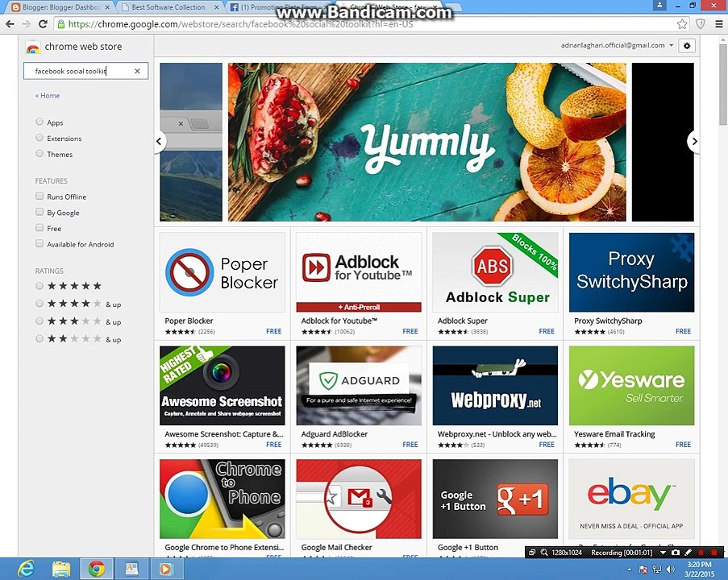Stop the Bandicam recording
Image resolution: width=728 pixels, height=580 pixels.
pos(714,552)
